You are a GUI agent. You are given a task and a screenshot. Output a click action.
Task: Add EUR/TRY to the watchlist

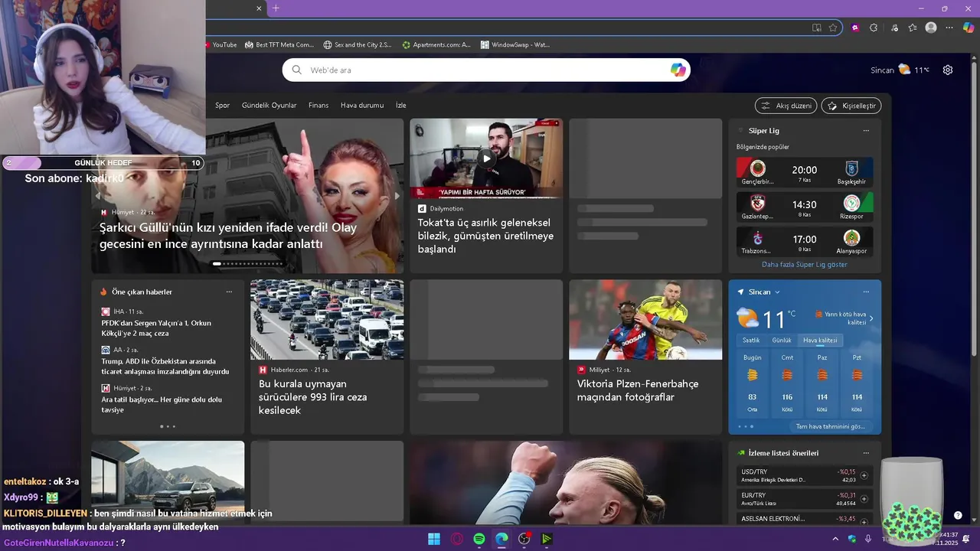click(x=864, y=499)
